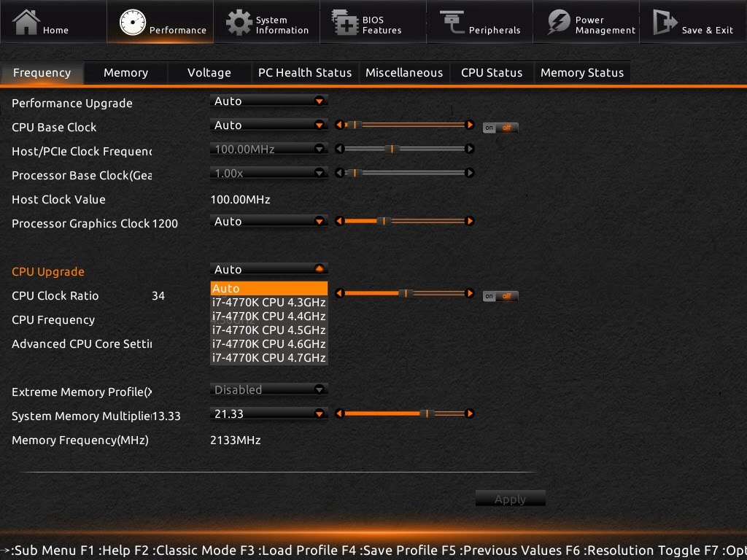Increase Processor Graphics Clock with right arrow

pos(469,221)
